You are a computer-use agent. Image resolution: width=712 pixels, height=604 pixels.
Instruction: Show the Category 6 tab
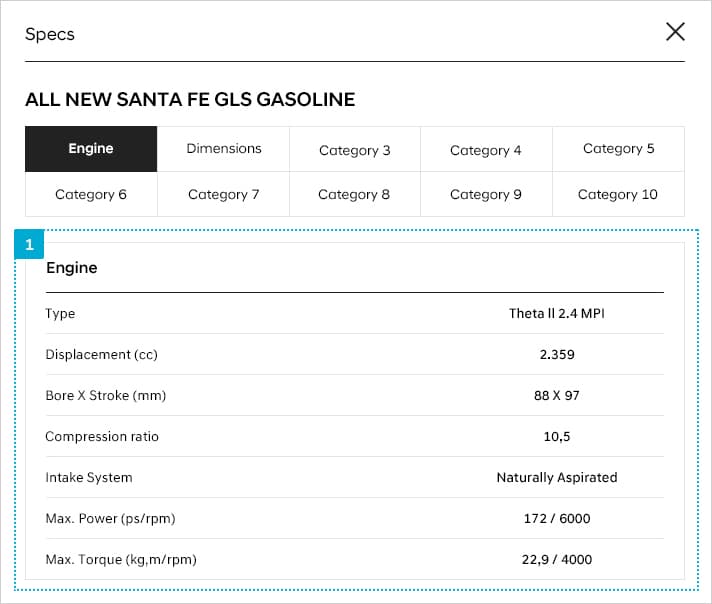click(x=91, y=194)
